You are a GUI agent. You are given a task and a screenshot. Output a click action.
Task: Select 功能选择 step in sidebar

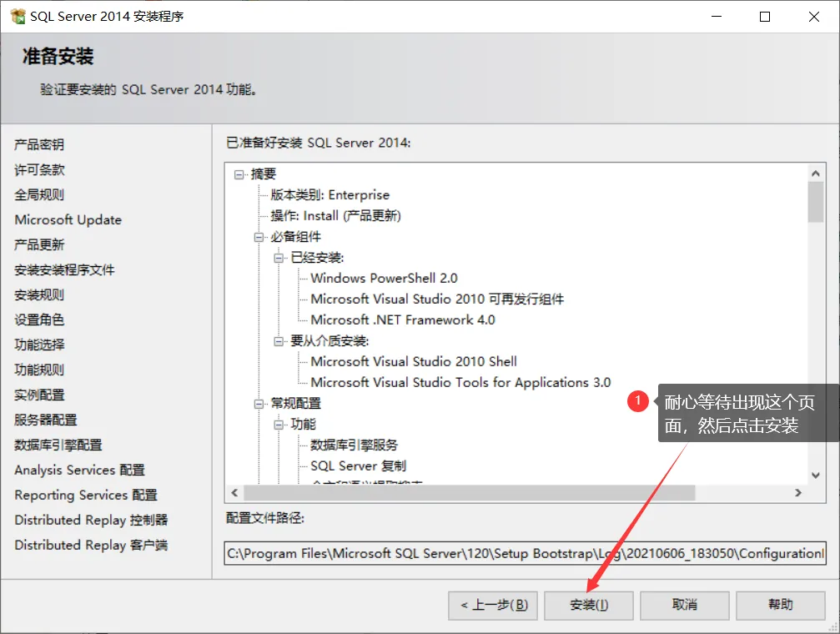[39, 345]
